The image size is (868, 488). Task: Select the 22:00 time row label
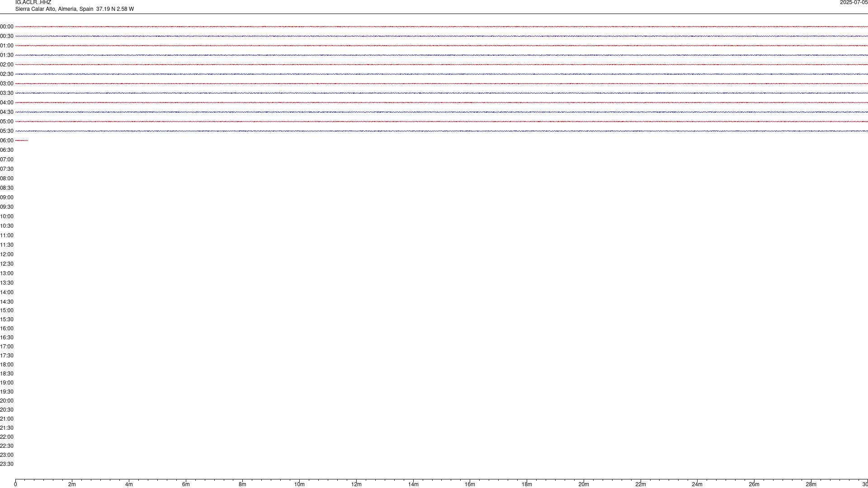click(7, 437)
